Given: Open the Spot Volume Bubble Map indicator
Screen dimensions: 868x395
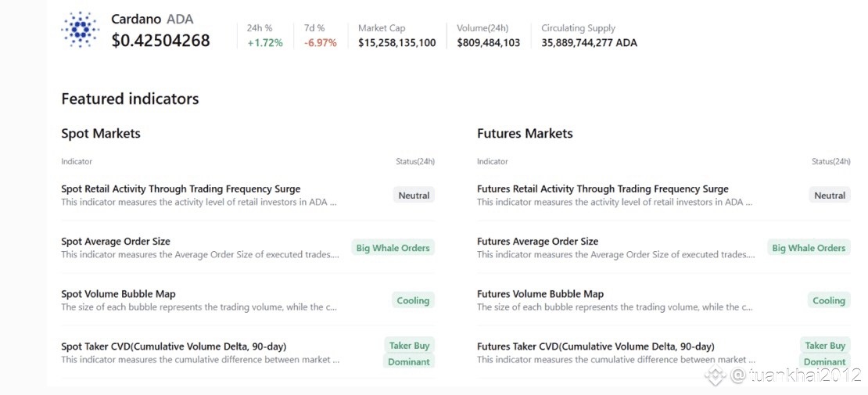Looking at the screenshot, I should pyautogui.click(x=118, y=294).
